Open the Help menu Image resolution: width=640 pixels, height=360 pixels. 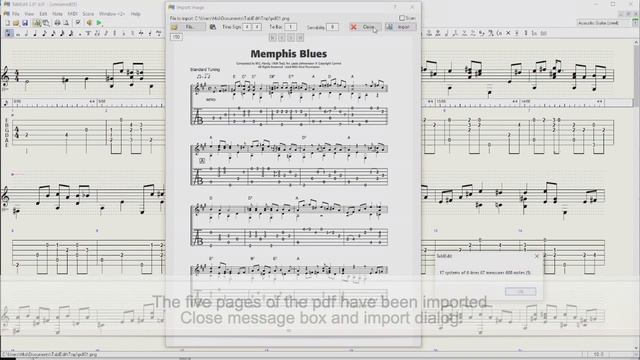pos(136,14)
